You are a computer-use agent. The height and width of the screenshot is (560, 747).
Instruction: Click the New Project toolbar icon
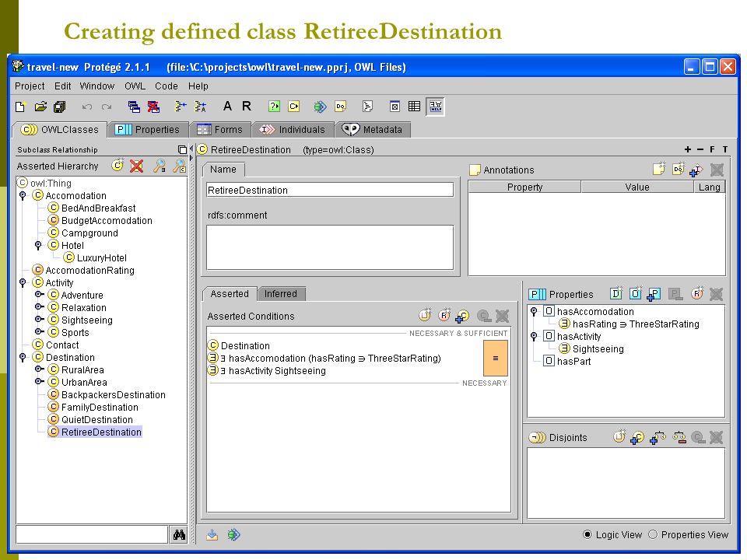[x=20, y=107]
